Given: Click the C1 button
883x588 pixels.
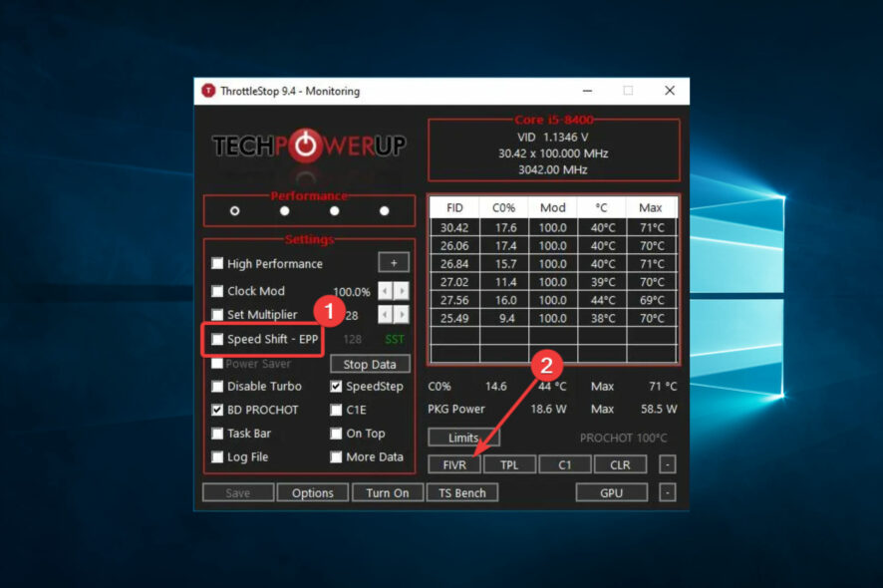Looking at the screenshot, I should click(565, 464).
